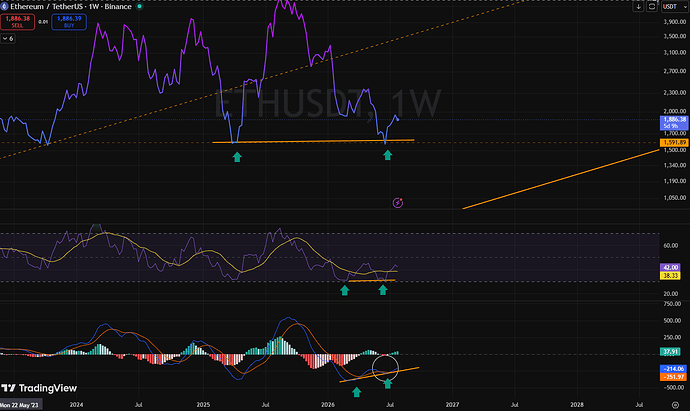690x411 pixels.
Task: Open time axis settings gear icon
Action: (675, 405)
